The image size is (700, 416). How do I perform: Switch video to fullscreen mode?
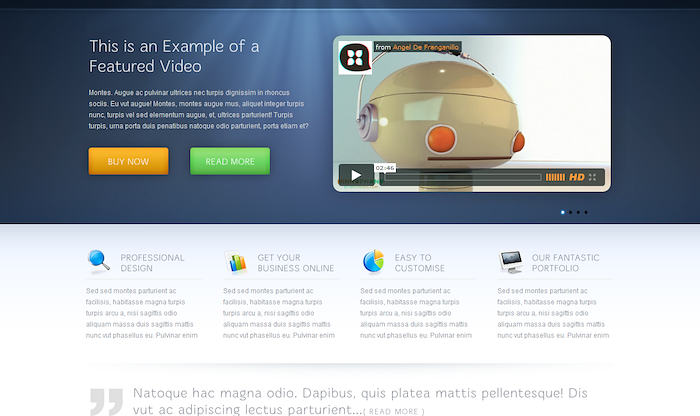pos(592,177)
